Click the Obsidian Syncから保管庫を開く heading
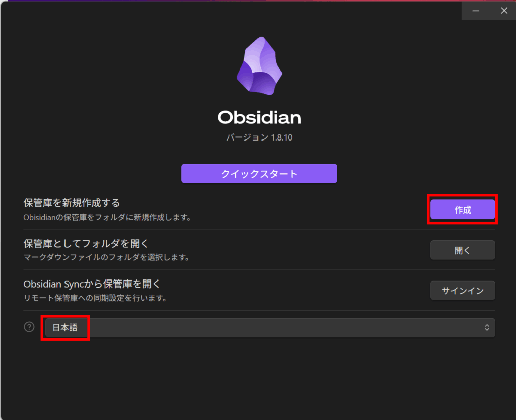The width and height of the screenshot is (516, 420). [x=92, y=284]
